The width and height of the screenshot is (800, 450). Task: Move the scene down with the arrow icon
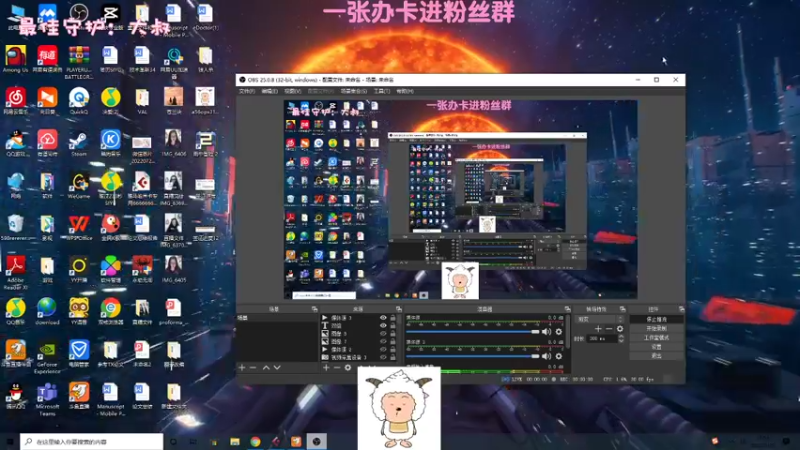(x=277, y=367)
